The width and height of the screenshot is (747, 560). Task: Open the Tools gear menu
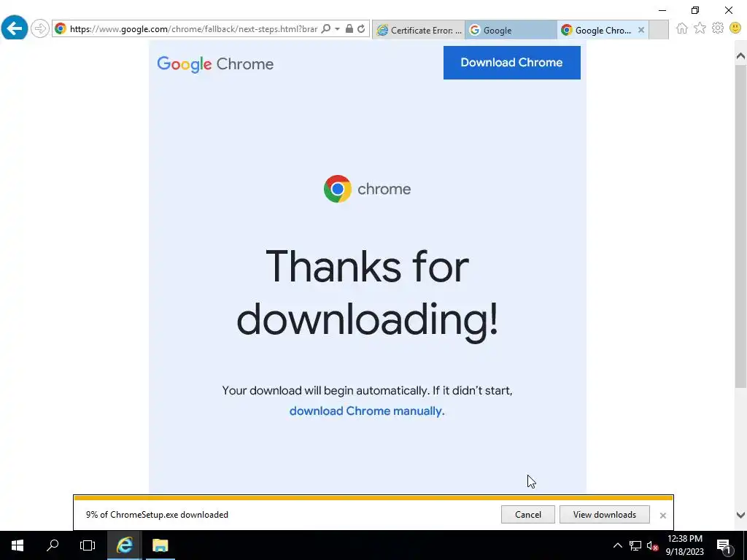[x=718, y=28]
